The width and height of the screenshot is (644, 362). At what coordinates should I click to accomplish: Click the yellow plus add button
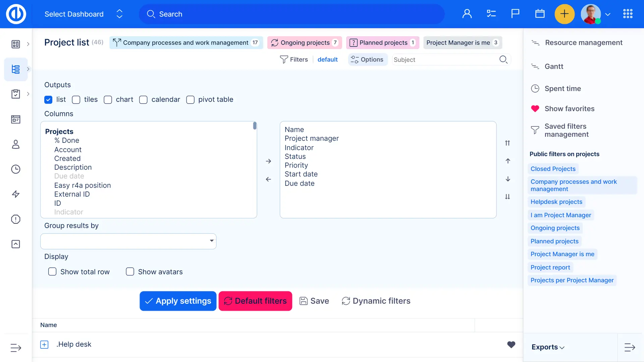click(x=565, y=14)
